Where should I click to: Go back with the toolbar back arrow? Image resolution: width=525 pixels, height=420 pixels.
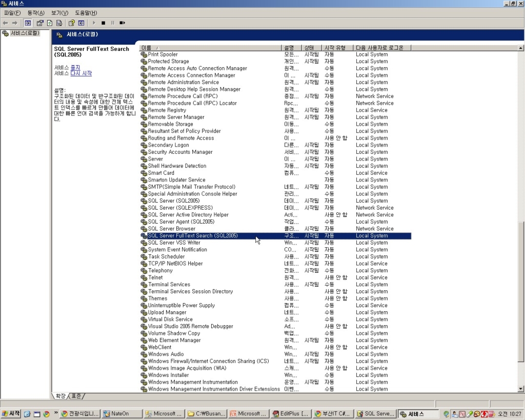pos(5,23)
